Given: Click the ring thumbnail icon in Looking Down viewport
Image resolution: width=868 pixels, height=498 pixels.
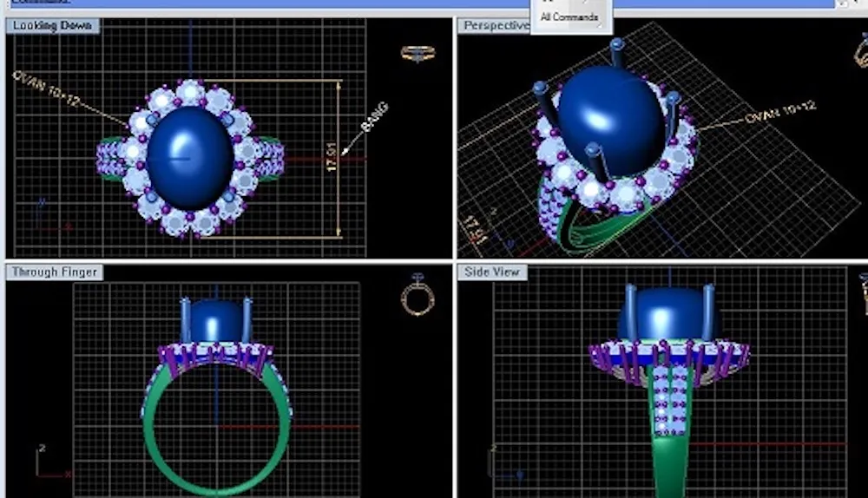Looking at the screenshot, I should [x=418, y=54].
